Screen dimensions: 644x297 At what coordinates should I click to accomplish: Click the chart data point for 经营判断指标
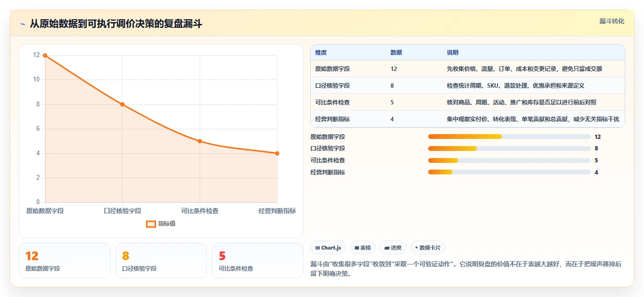(x=277, y=153)
